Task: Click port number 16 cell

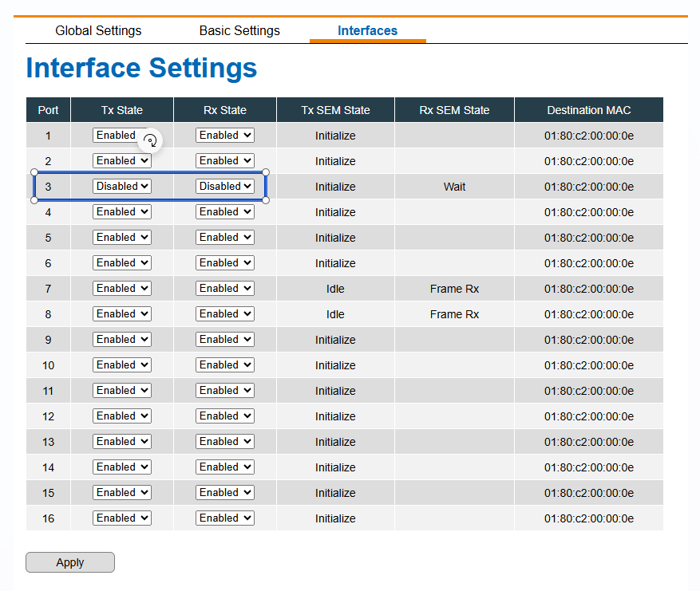Action: tap(48, 518)
